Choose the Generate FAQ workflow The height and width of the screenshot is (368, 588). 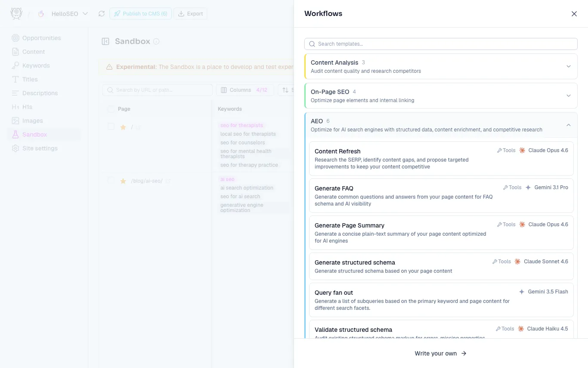tap(441, 196)
